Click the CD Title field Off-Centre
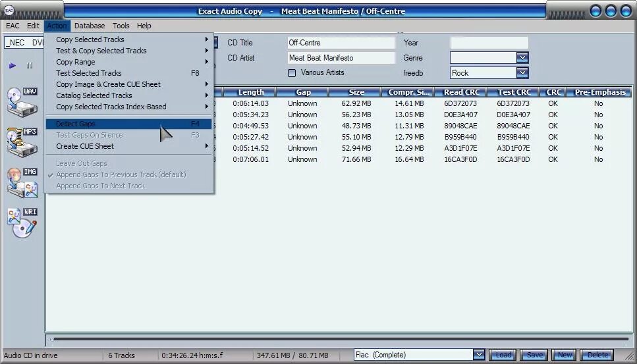Screen dimensions: 637x364 (x=341, y=43)
